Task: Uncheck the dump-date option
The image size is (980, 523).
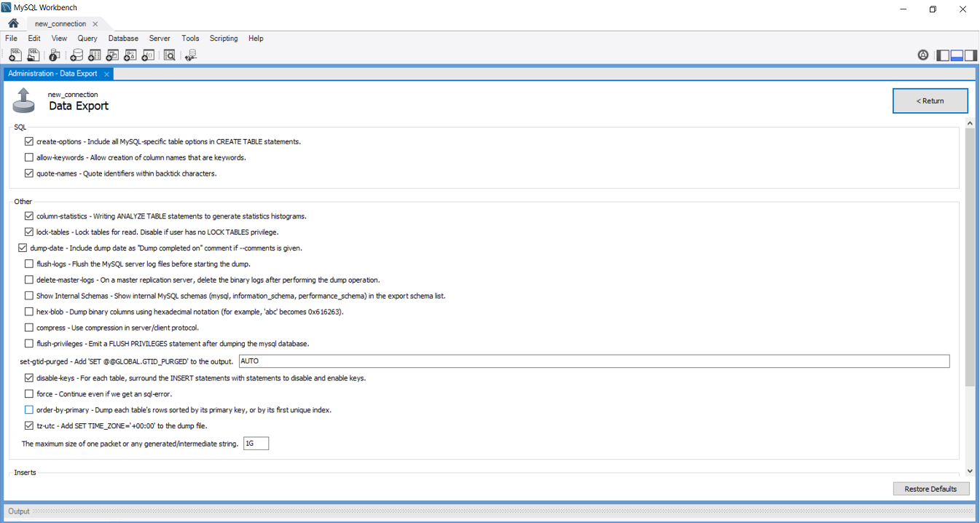Action: (23, 248)
